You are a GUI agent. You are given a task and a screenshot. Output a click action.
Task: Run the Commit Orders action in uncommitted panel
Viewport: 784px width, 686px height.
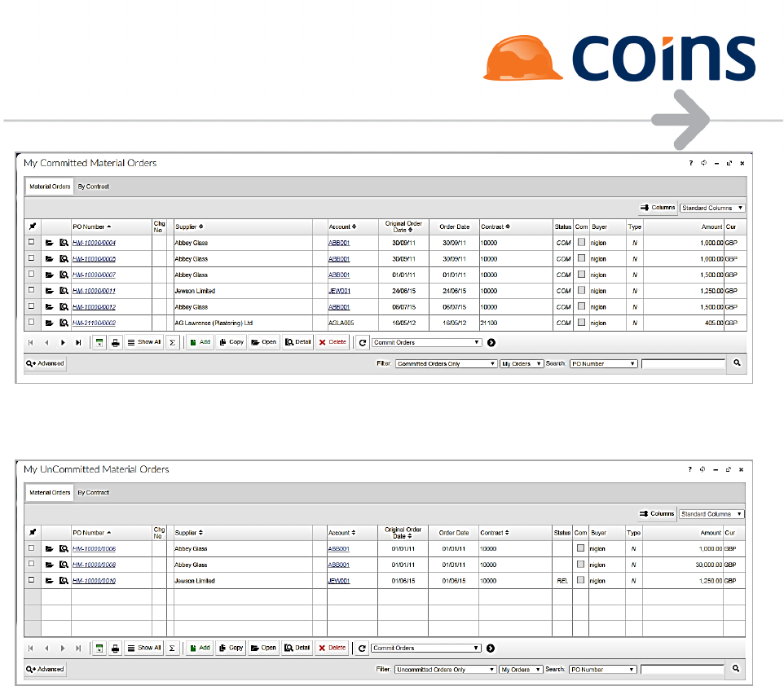491,649
